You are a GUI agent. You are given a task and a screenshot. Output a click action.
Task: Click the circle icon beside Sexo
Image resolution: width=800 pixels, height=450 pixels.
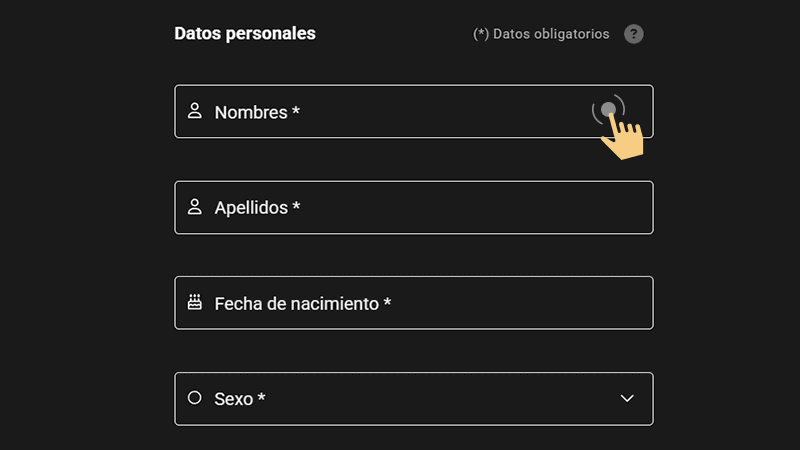click(x=195, y=398)
